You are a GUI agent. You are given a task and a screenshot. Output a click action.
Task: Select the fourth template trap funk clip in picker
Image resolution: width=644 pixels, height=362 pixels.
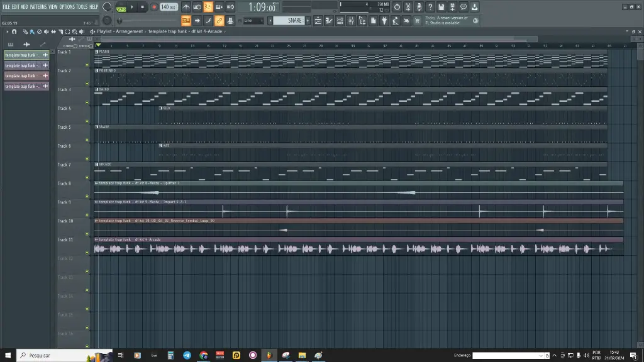pyautogui.click(x=26, y=86)
